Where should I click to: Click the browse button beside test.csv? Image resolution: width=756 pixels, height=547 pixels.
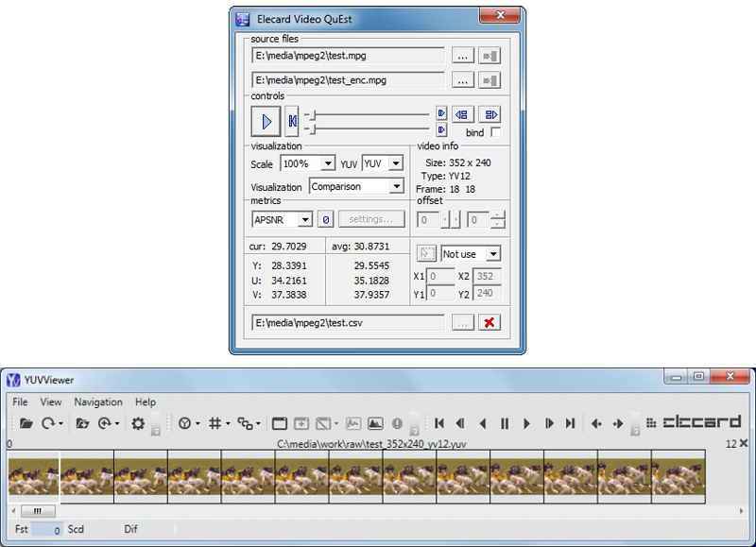click(463, 323)
